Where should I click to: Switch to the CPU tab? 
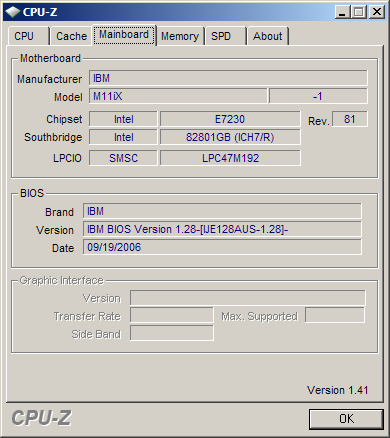[28, 36]
